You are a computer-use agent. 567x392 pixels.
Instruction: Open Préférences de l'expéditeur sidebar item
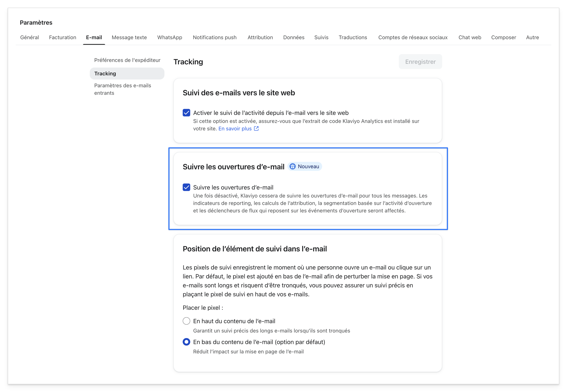click(x=127, y=60)
